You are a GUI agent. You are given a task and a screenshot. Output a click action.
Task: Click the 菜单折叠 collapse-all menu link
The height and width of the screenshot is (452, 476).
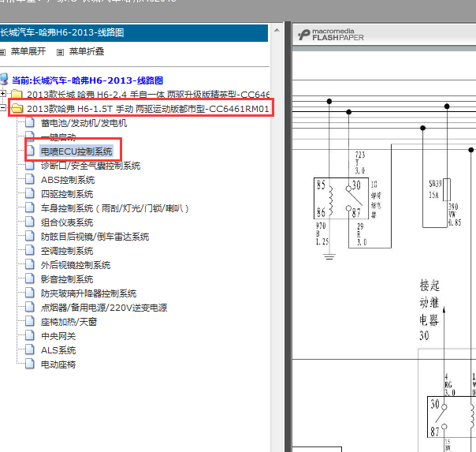[87, 51]
